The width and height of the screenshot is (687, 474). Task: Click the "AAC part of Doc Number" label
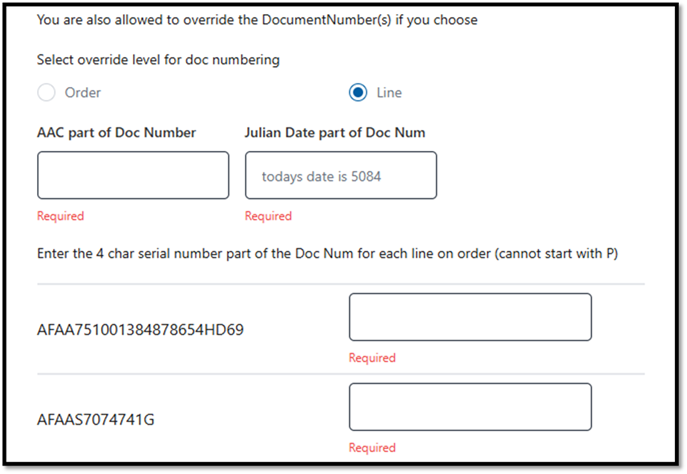[116, 133]
